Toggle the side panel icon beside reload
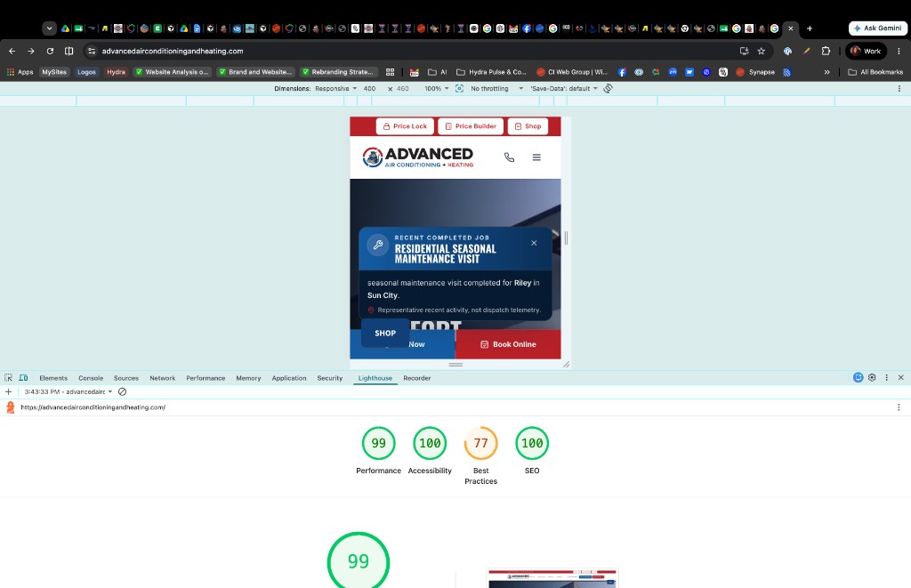Viewport: 911px width, 588px height. coord(69,51)
